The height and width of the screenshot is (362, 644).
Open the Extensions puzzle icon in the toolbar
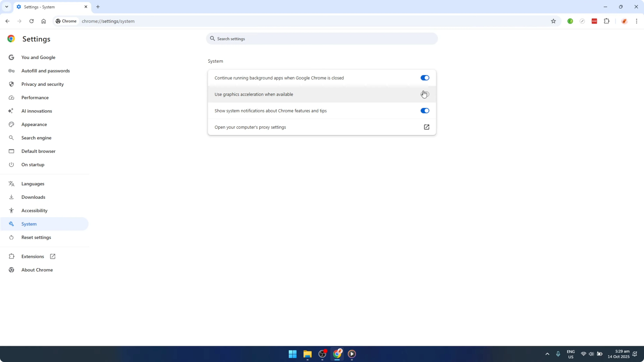click(x=607, y=21)
